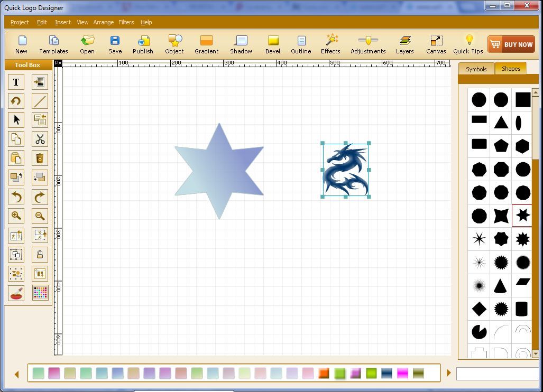Open the Layers tool on the toolbar
543x392 pixels.
[404, 44]
